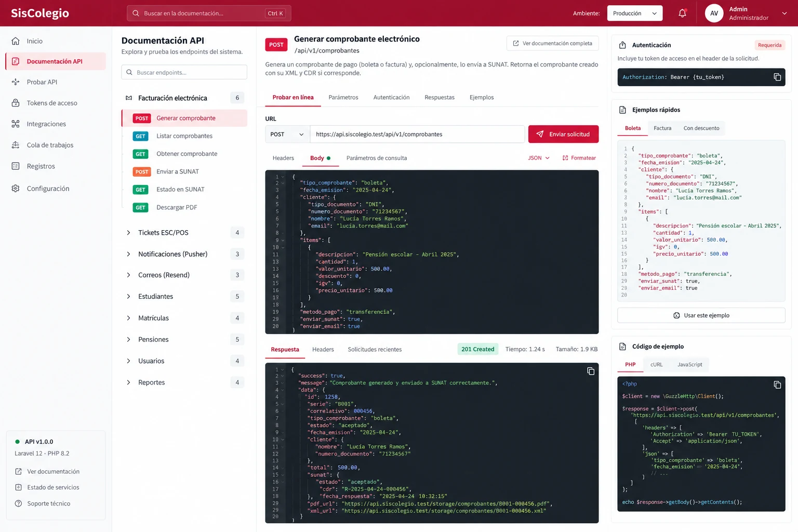Switch to the Parámetros tab
Screen dimensions: 798x532
[343, 97]
